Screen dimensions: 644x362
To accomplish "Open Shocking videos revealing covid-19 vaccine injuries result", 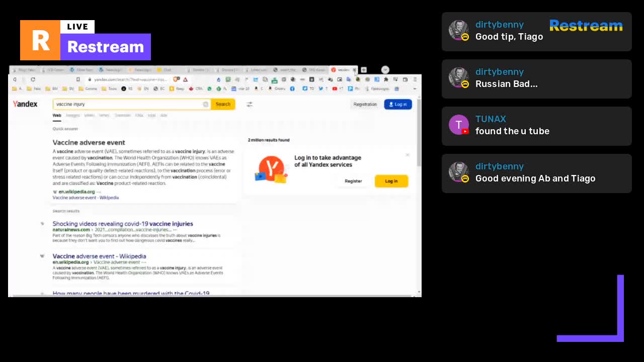I will tap(123, 224).
